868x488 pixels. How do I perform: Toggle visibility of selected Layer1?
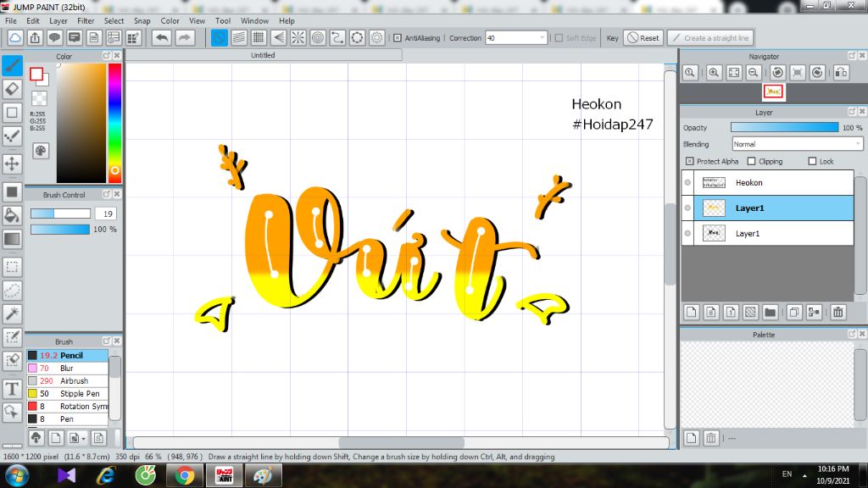tap(687, 208)
